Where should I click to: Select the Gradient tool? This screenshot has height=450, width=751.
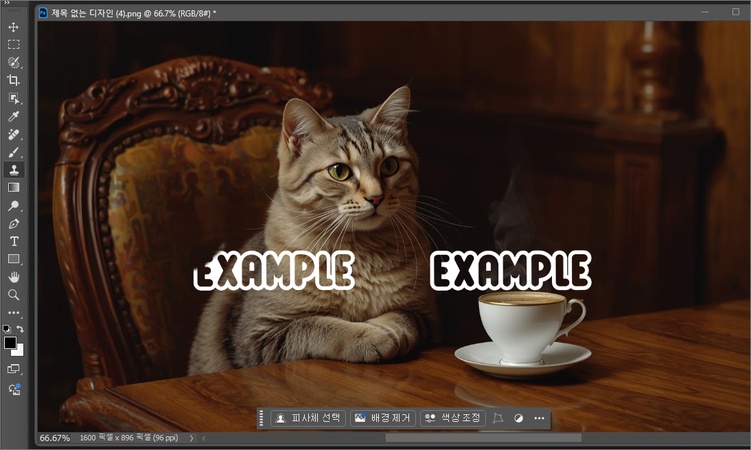[x=14, y=187]
